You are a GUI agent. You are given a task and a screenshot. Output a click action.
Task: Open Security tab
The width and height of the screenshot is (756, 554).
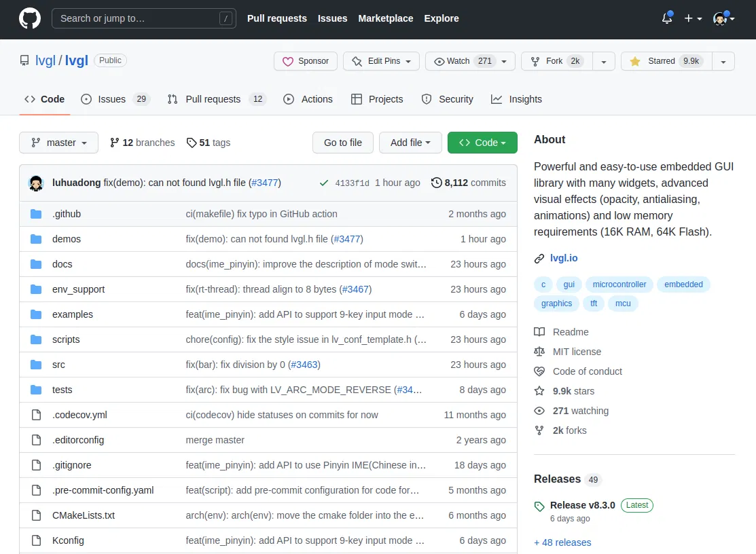[448, 99]
